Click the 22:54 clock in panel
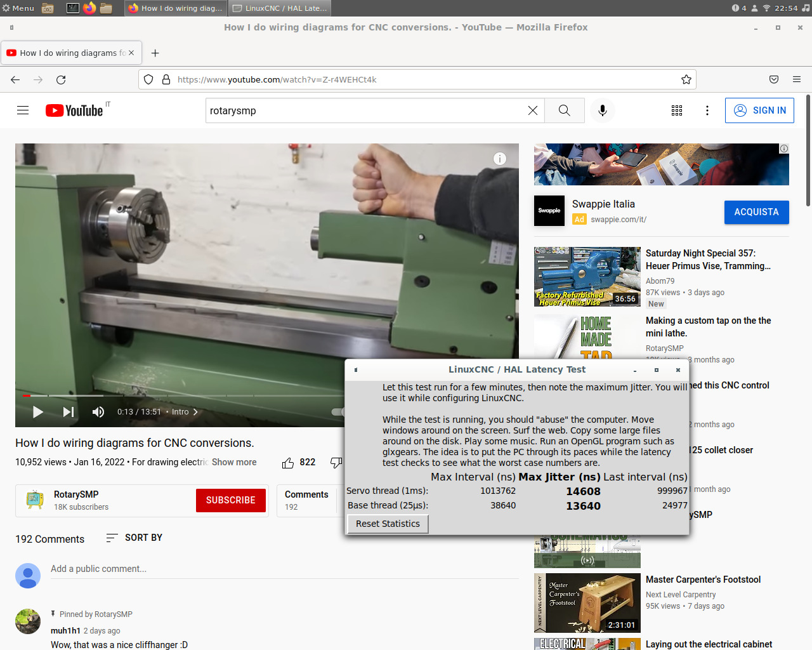 click(786, 8)
